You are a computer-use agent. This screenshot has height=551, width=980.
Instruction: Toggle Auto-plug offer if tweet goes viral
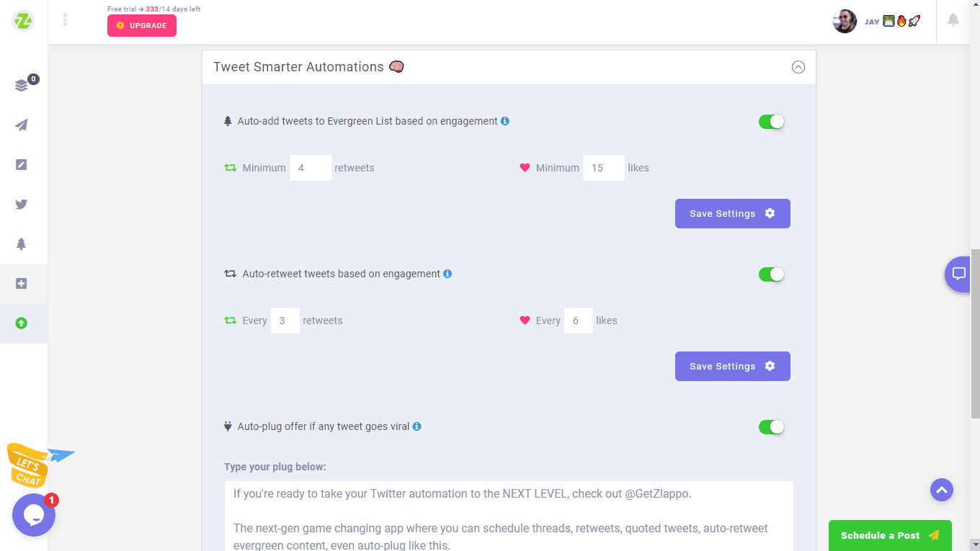(x=771, y=427)
